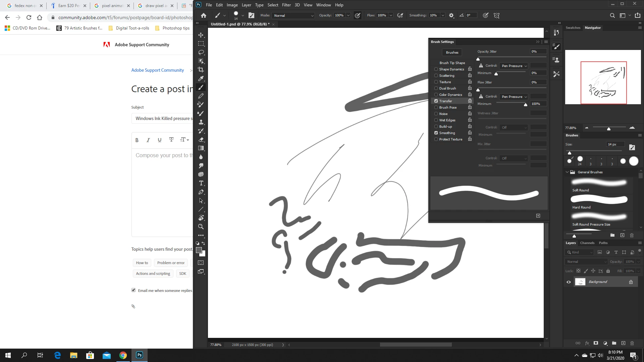The height and width of the screenshot is (362, 644).
Task: Select the Clone Stamp tool
Action: [x=201, y=122]
